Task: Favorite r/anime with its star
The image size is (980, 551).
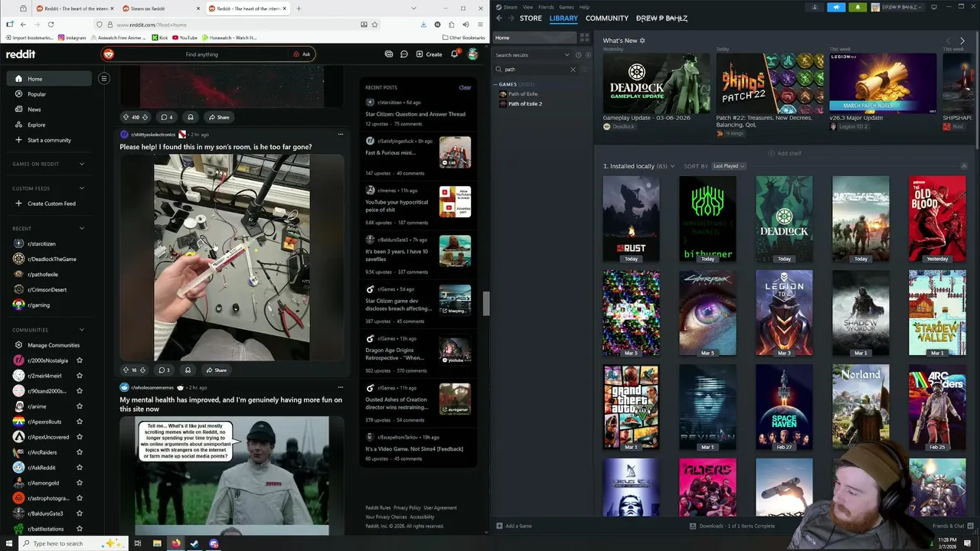Action: [x=80, y=406]
